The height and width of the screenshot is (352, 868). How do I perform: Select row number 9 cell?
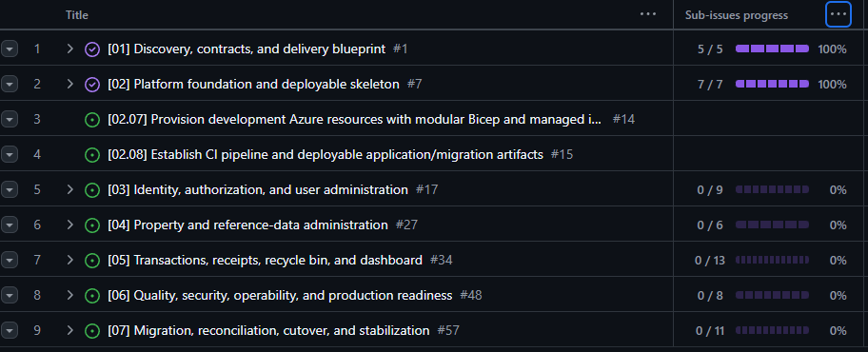click(x=37, y=331)
